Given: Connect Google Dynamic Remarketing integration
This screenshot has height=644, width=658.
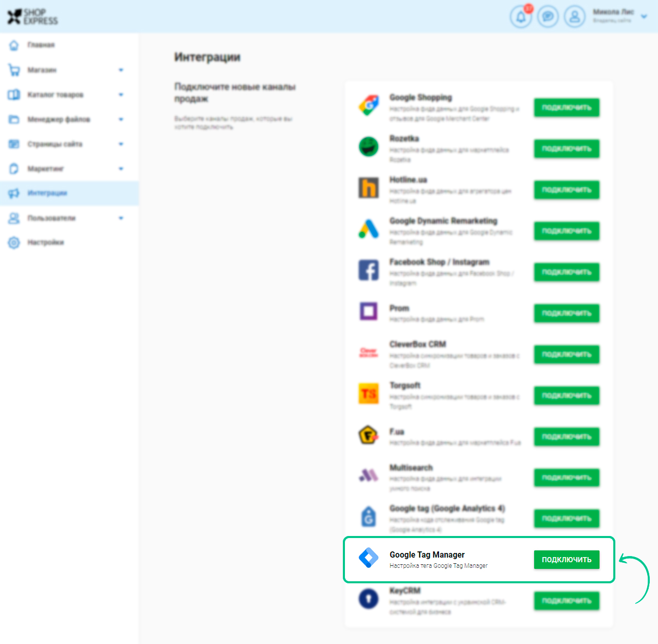Looking at the screenshot, I should [x=566, y=231].
